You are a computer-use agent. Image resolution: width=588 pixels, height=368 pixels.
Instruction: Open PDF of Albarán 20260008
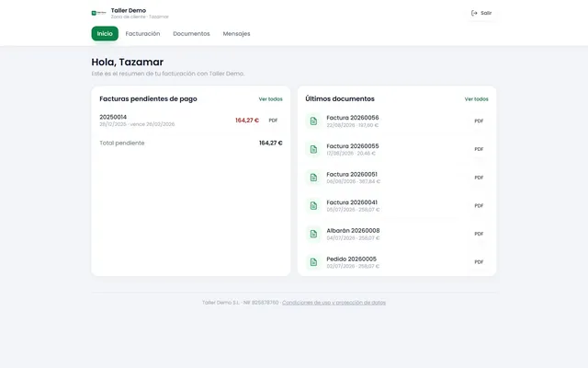479,234
